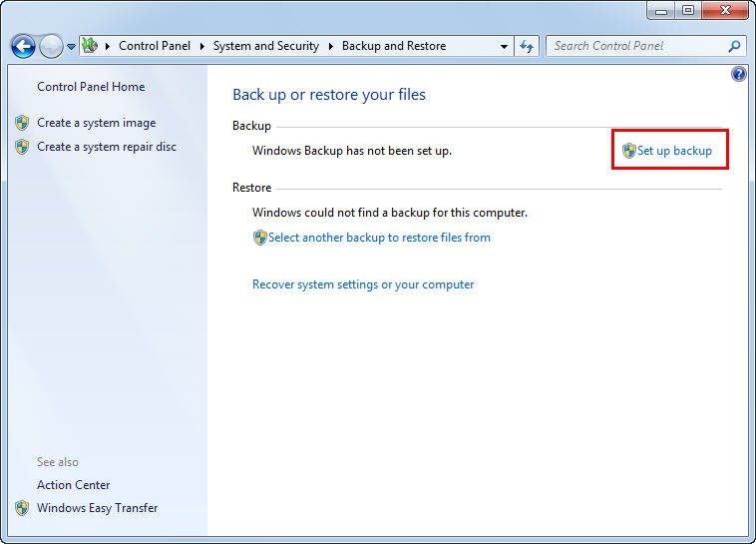Click Create a system image link
Image resolution: width=756 pixels, height=544 pixels.
tap(97, 123)
